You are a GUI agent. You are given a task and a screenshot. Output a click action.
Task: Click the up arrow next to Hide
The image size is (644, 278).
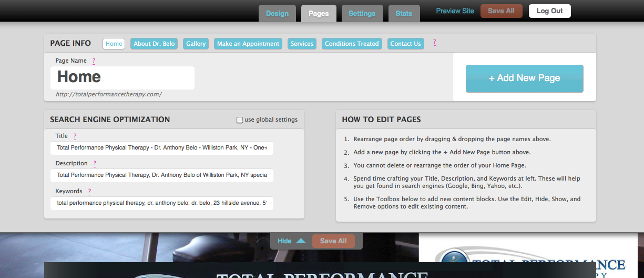[301, 241]
